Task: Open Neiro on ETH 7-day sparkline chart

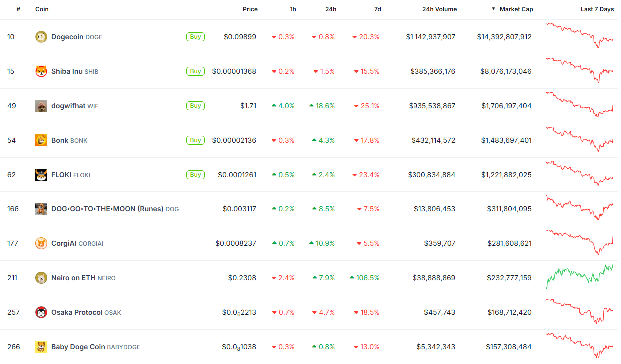Action: coord(579,277)
